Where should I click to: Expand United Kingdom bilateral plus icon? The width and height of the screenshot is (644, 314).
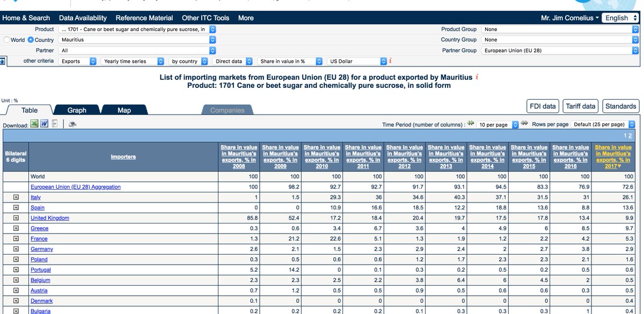click(16, 218)
